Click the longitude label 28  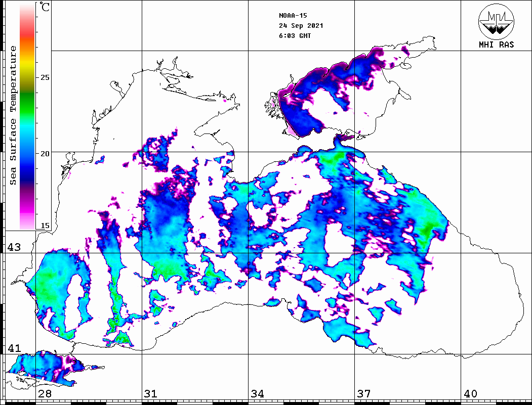(x=45, y=394)
